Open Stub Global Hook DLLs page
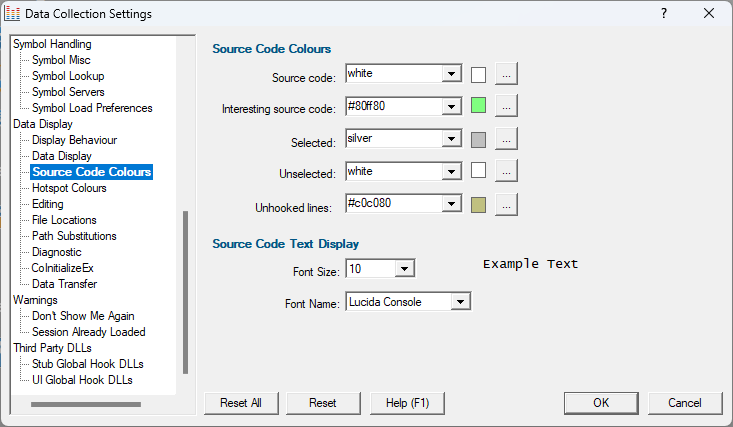Image resolution: width=733 pixels, height=427 pixels. coord(88,364)
